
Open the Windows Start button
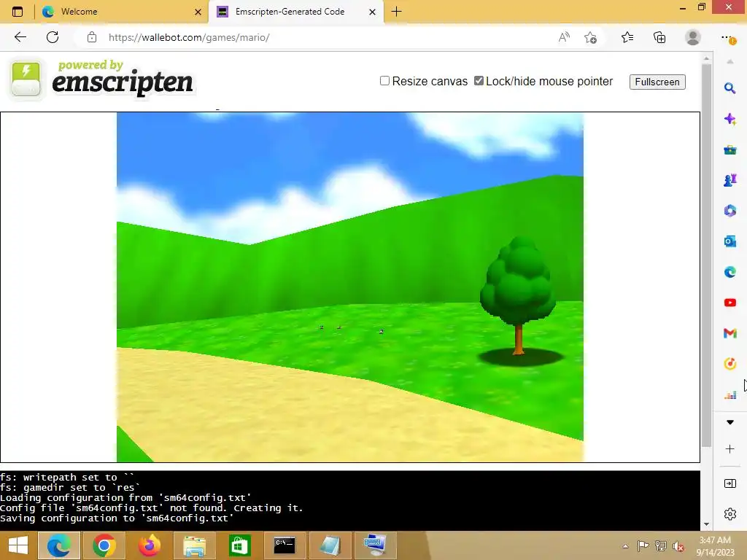[x=18, y=545]
